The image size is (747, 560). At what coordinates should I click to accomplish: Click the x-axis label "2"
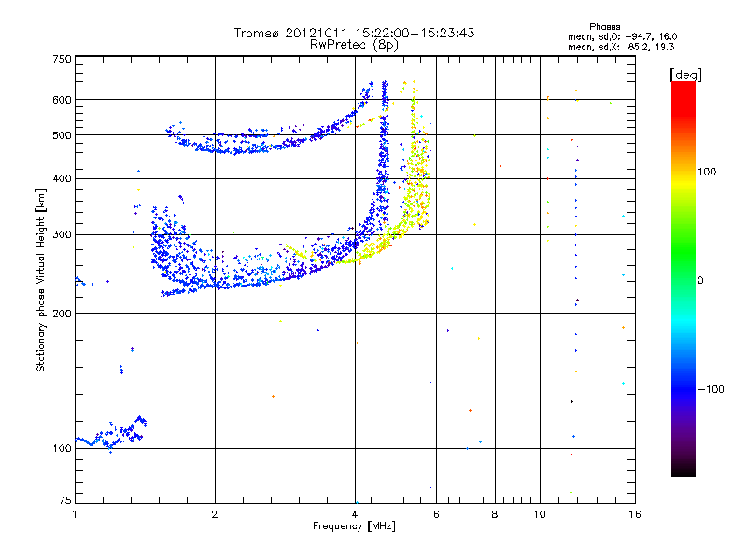[x=215, y=514]
